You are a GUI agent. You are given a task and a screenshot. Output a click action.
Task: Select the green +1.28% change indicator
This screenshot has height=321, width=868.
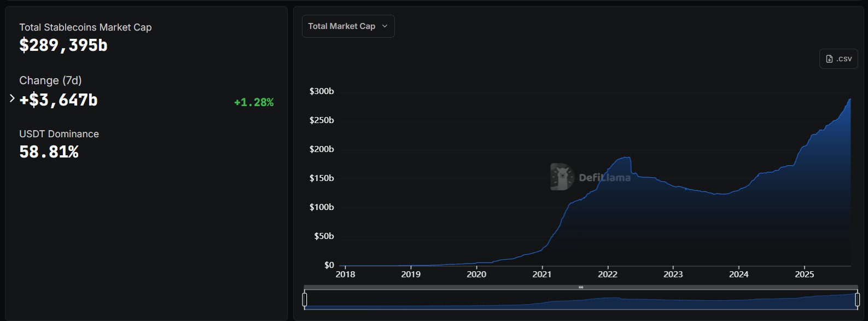click(254, 102)
